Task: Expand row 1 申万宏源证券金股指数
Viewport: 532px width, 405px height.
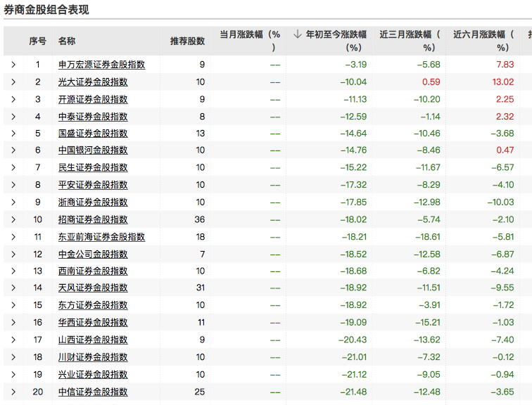Action: click(x=13, y=65)
